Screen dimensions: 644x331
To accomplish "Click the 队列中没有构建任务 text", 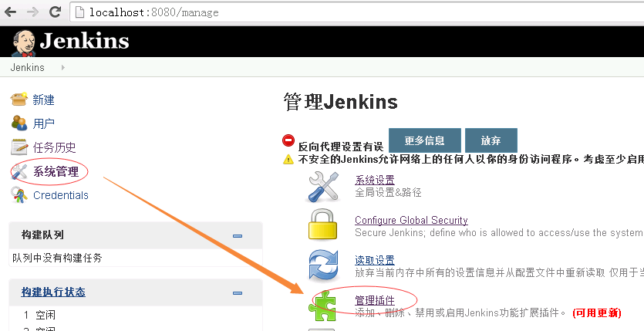I will click(x=57, y=258).
